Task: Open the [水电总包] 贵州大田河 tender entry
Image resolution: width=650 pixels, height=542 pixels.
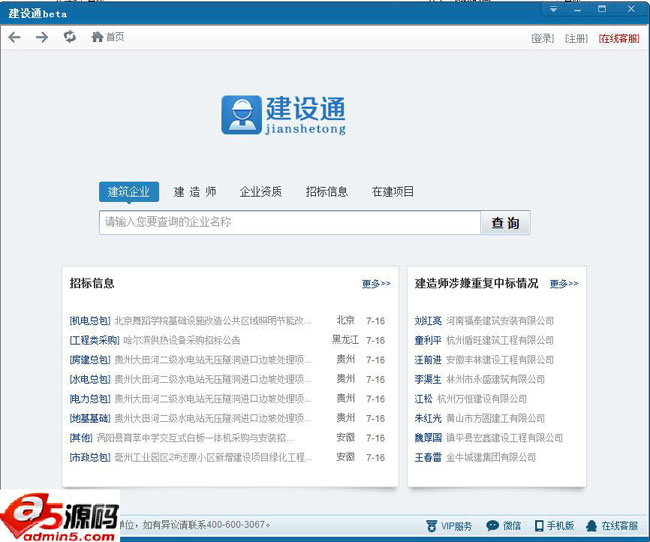Action: [190, 379]
